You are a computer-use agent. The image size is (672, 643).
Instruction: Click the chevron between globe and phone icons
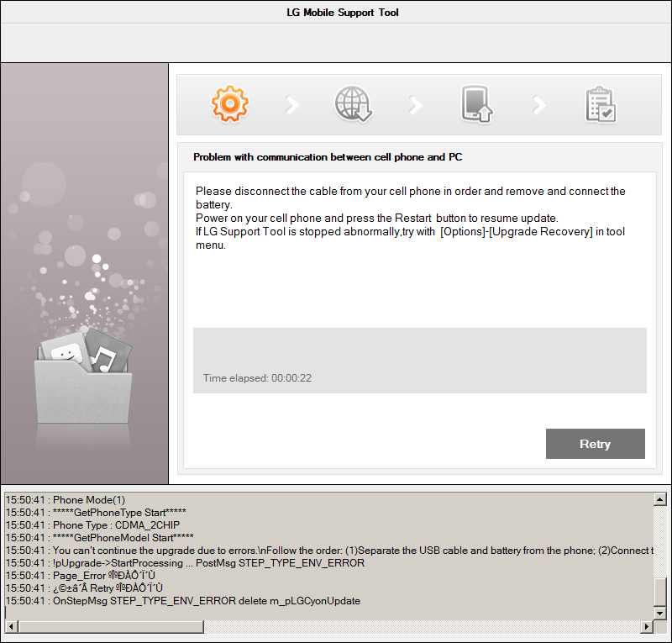pyautogui.click(x=415, y=105)
